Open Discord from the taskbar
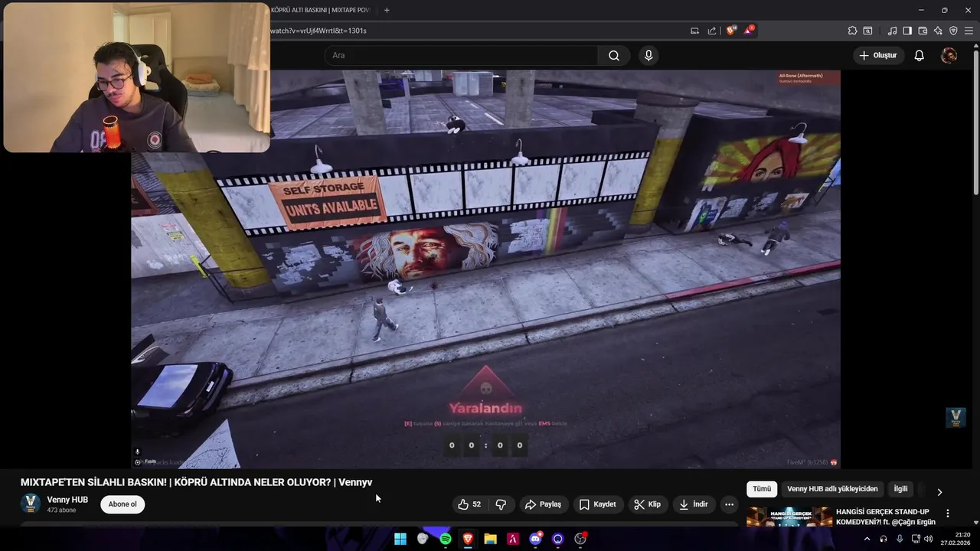This screenshot has width=980, height=551. [536, 539]
